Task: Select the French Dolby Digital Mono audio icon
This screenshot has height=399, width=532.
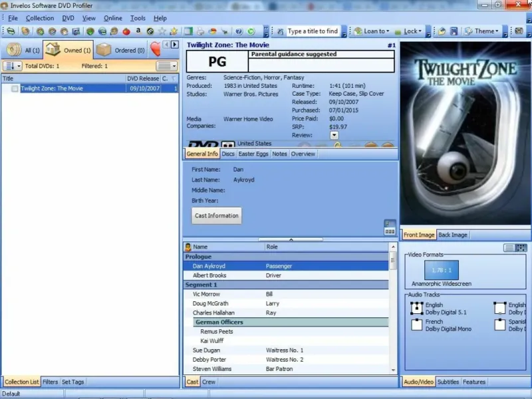Action: (417, 325)
